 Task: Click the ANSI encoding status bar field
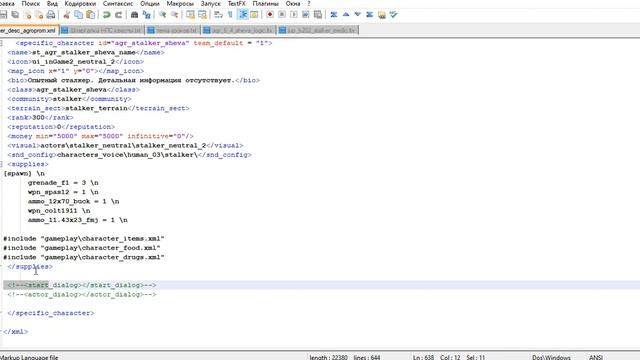(x=596, y=357)
